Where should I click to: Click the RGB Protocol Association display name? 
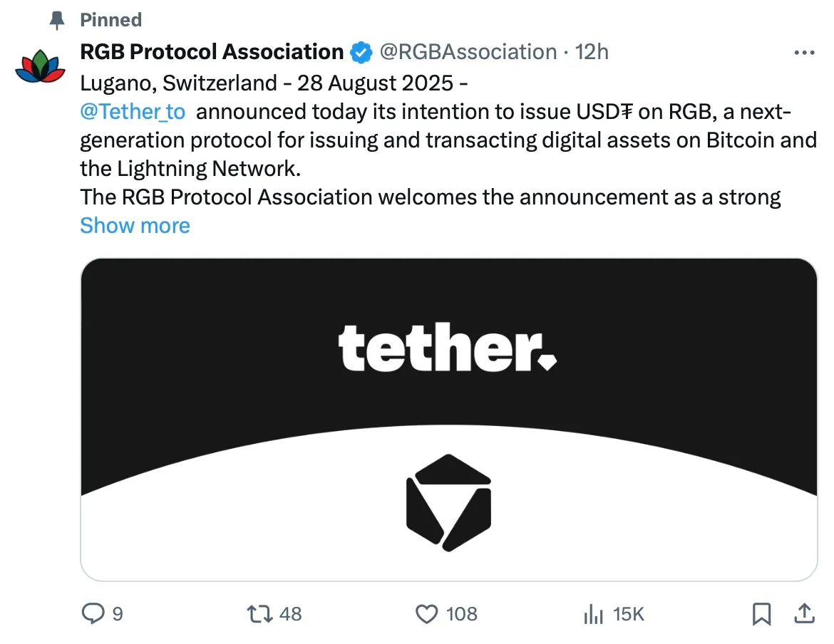[x=210, y=51]
